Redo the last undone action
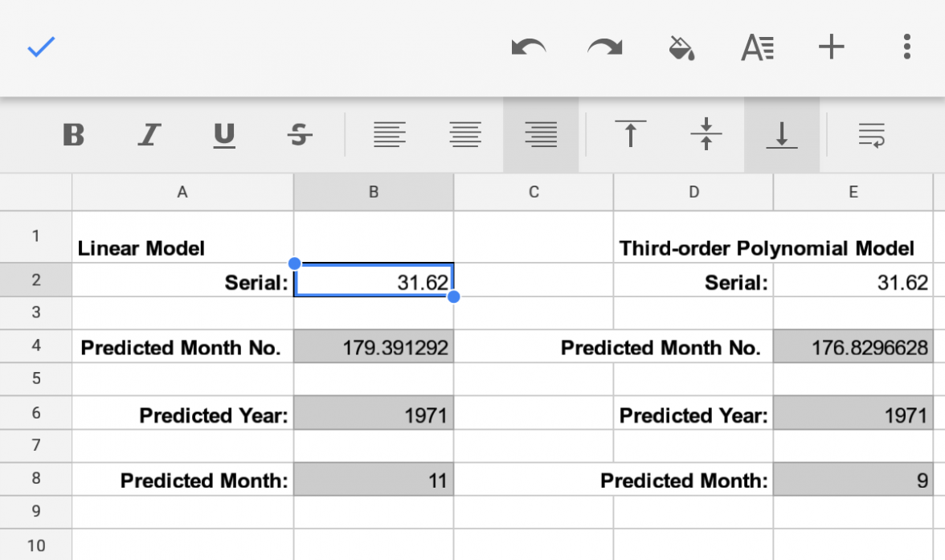The image size is (945, 560). (x=604, y=47)
